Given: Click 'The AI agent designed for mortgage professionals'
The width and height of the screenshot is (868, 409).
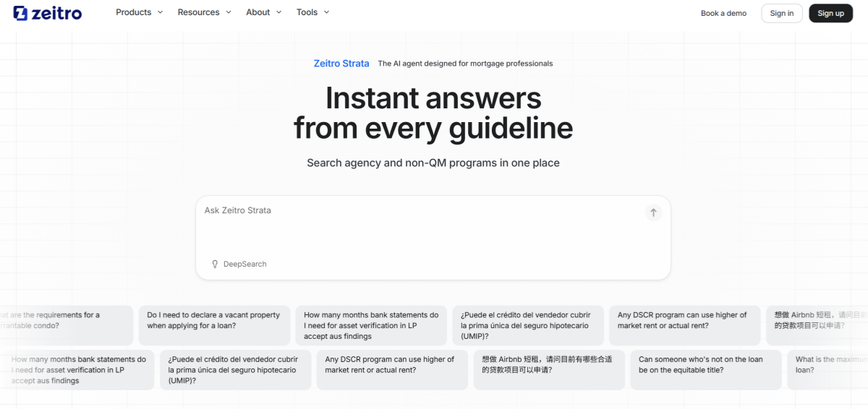Looking at the screenshot, I should [465, 64].
